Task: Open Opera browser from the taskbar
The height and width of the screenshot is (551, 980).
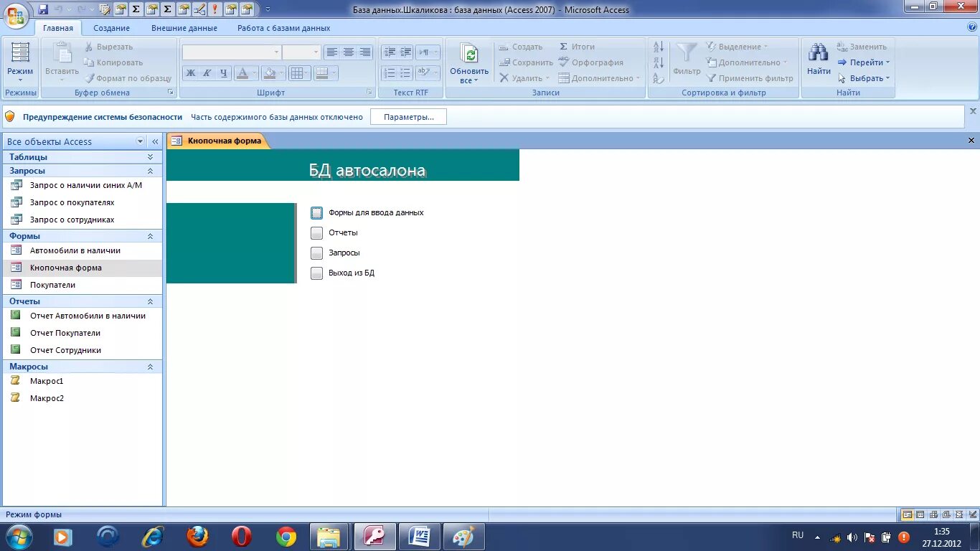Action: 242,537
